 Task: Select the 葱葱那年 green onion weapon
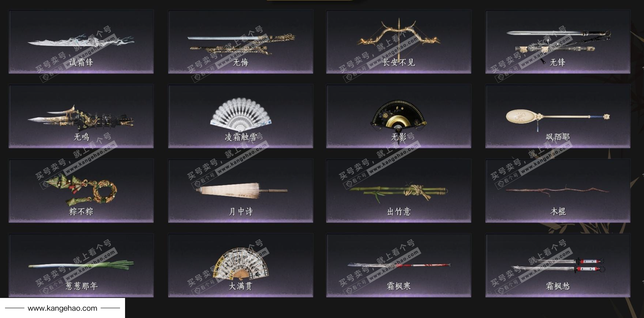click(x=81, y=265)
